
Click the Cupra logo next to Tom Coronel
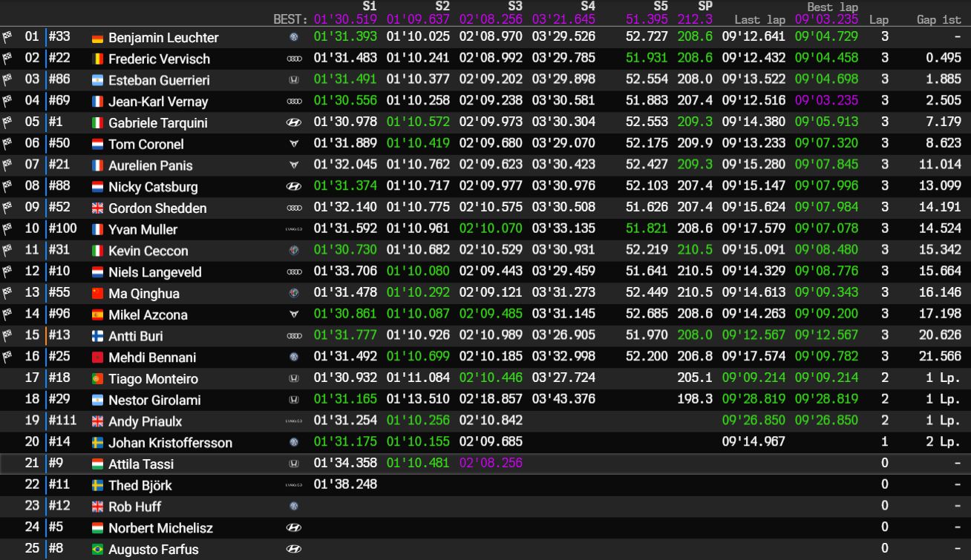pyautogui.click(x=294, y=144)
